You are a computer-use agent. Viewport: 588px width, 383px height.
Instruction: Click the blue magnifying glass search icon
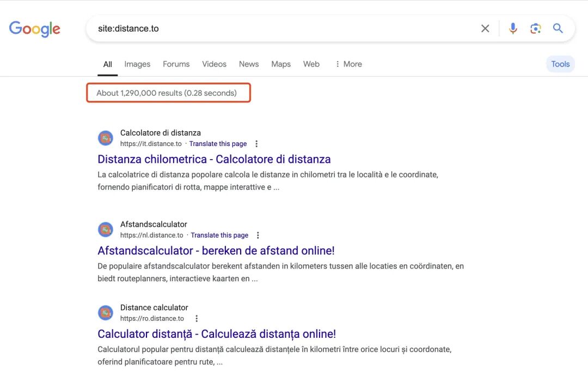coord(558,28)
